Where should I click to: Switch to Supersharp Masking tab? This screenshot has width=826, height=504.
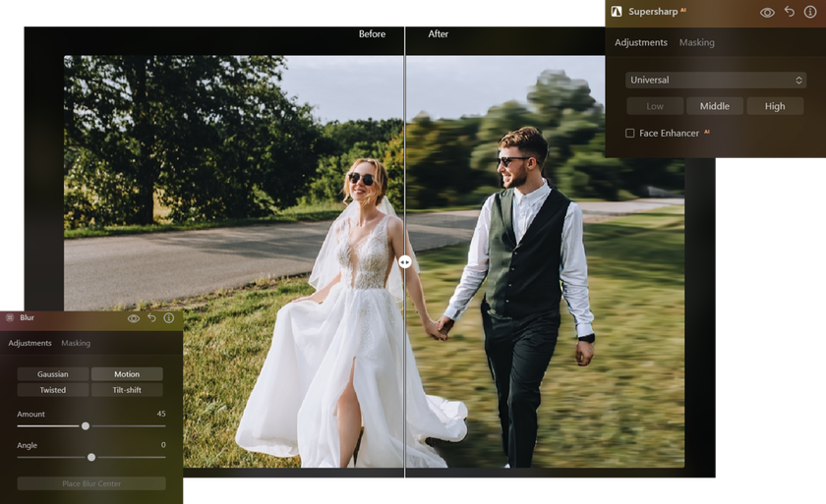click(696, 42)
